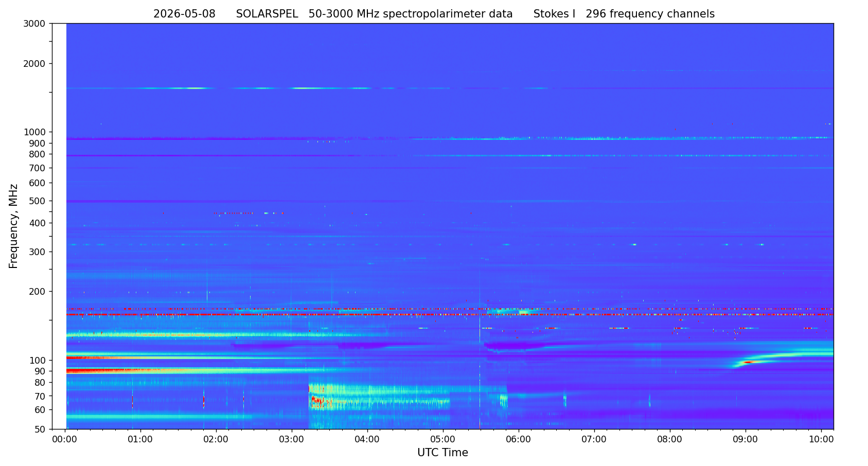
Task: Select the 50 MHz frequency tick label
Action: tap(40, 429)
